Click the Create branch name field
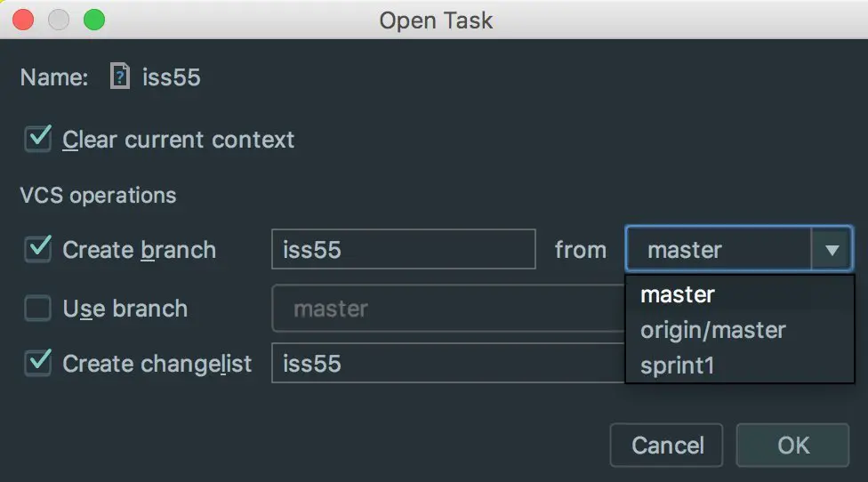The image size is (868, 482). coord(403,250)
